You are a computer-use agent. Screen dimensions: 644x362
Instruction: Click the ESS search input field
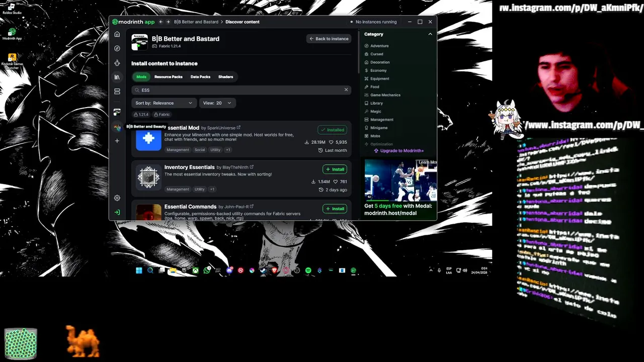[x=241, y=90]
